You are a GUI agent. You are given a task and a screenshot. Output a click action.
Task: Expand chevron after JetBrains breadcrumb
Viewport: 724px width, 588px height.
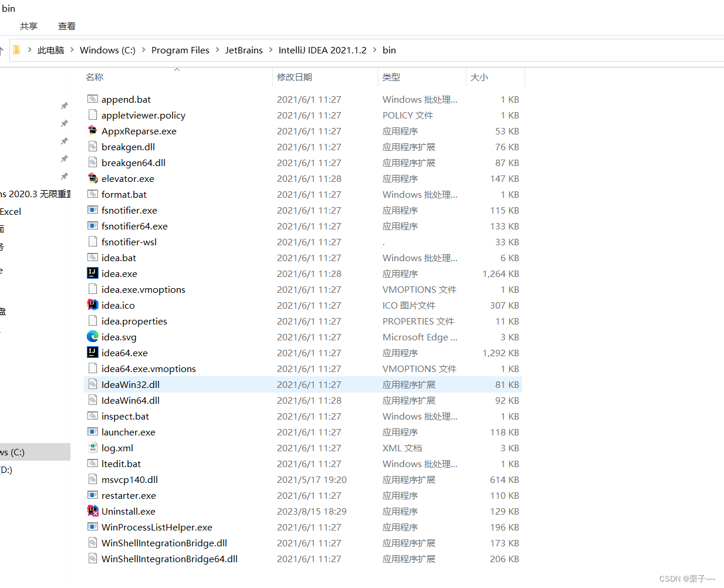(x=271, y=50)
